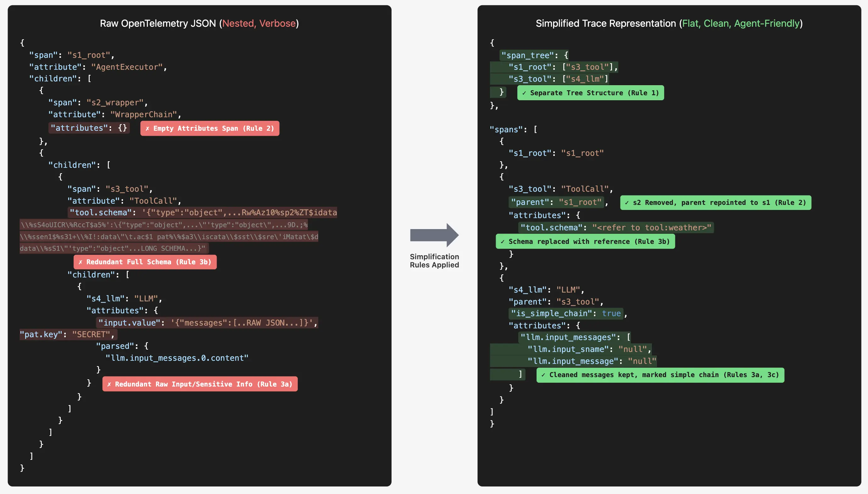Click the "attribute": "ToolCall" line
Screen dimensions: 868x494
124,200
